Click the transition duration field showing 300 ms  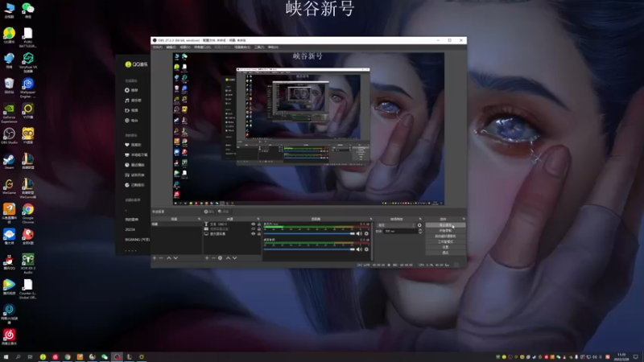click(400, 232)
